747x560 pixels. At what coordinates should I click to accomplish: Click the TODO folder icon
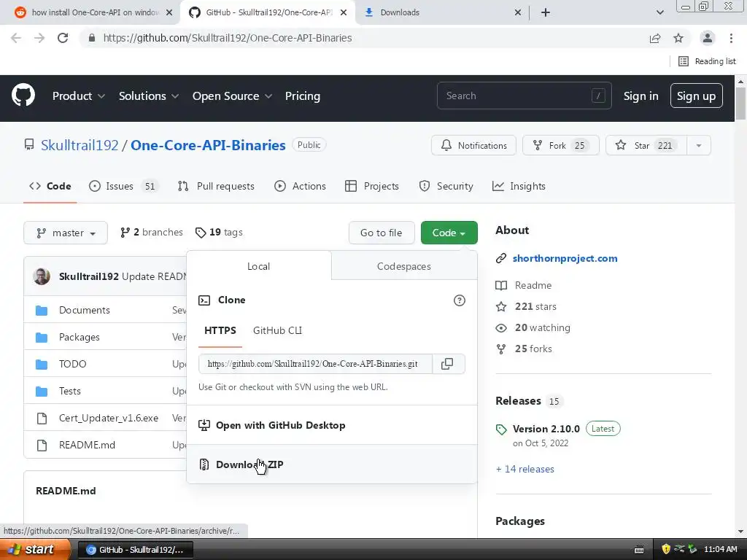[42, 365]
